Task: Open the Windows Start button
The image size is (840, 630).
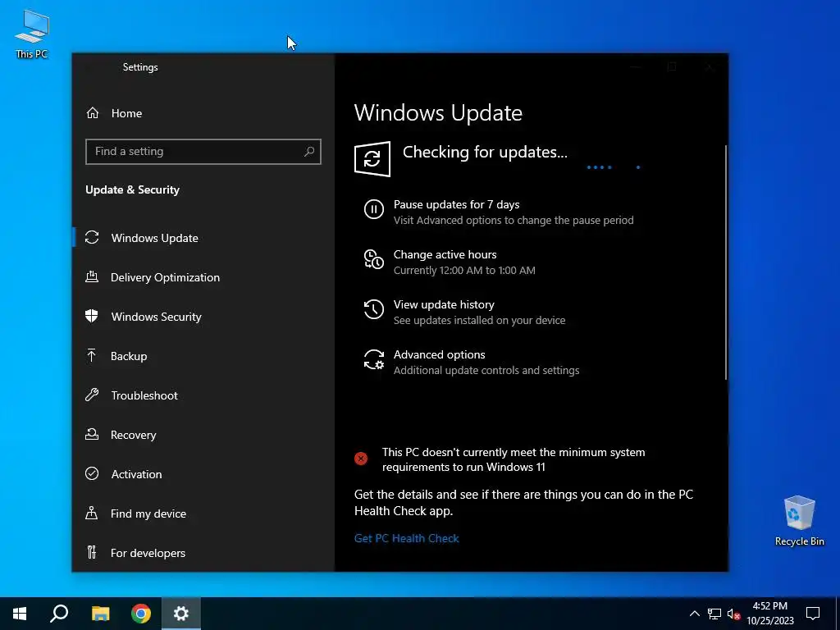Action: 20,614
